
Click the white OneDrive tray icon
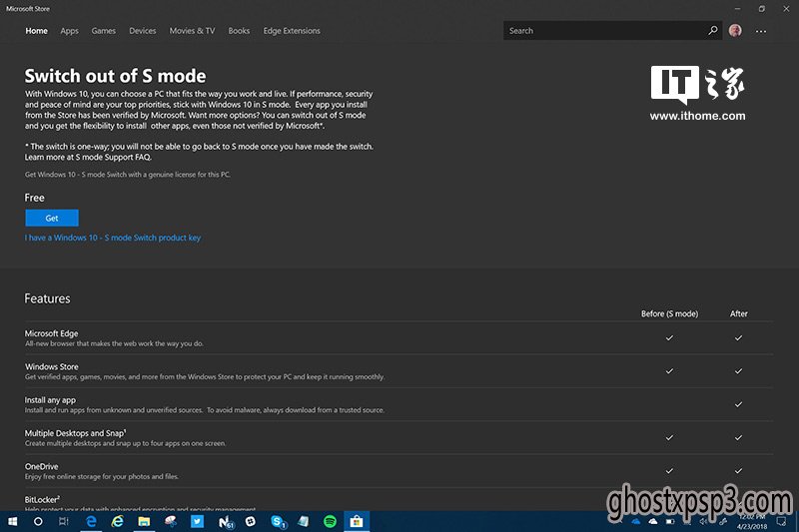click(x=653, y=521)
